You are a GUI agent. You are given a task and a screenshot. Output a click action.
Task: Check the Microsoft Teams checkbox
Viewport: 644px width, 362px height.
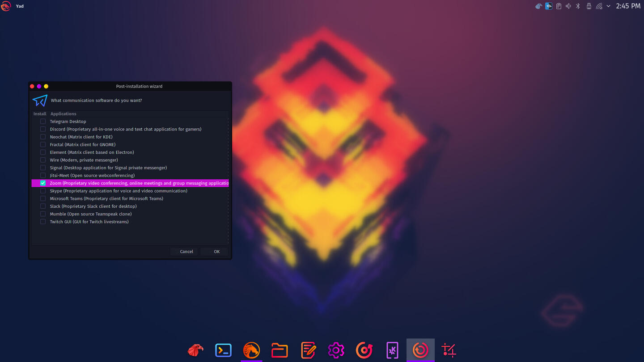tap(43, 198)
